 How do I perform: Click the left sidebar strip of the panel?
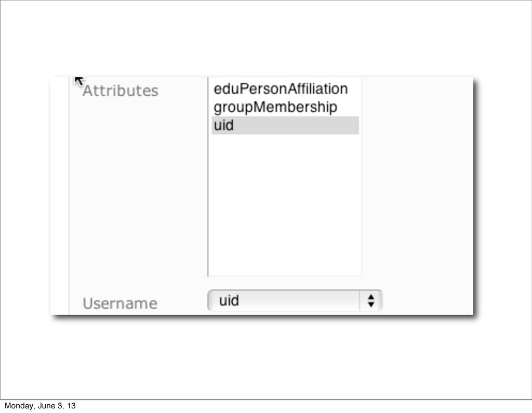tap(60, 196)
